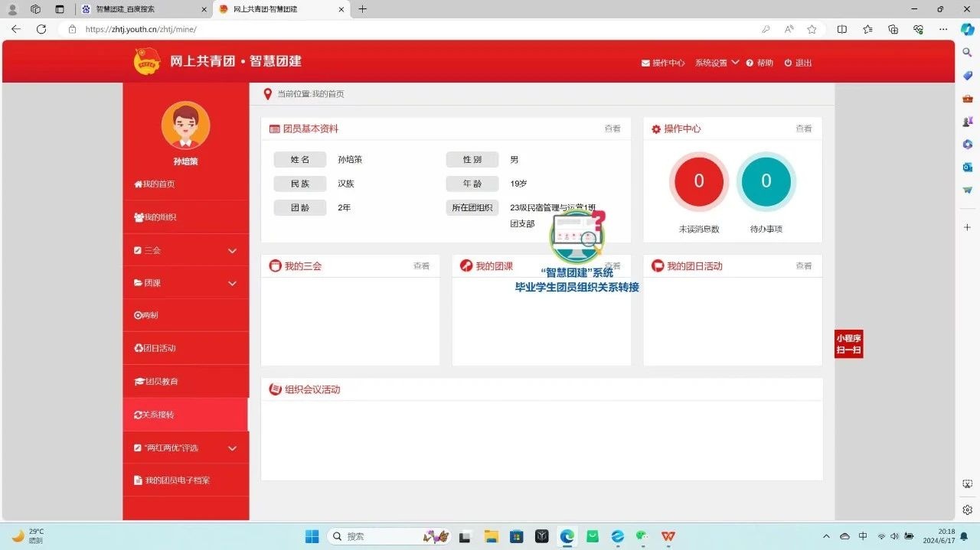This screenshot has height=550, width=980.
Task: Open WeChat from the taskbar
Action: coord(642,536)
